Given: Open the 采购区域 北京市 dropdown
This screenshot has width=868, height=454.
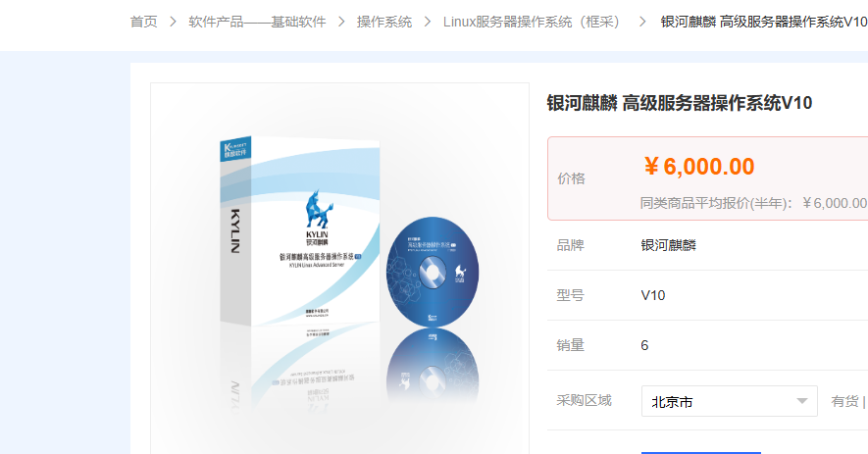Looking at the screenshot, I should pyautogui.click(x=729, y=401).
